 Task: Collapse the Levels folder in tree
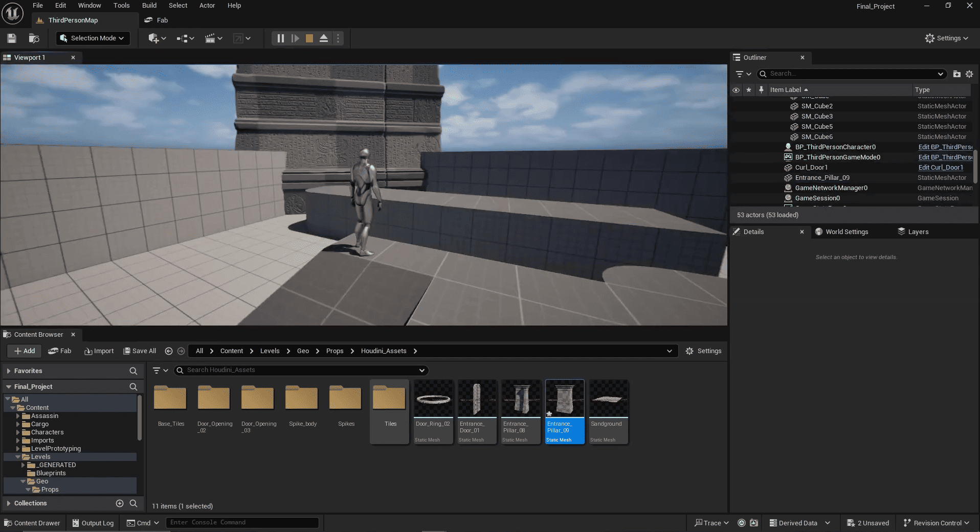18,457
